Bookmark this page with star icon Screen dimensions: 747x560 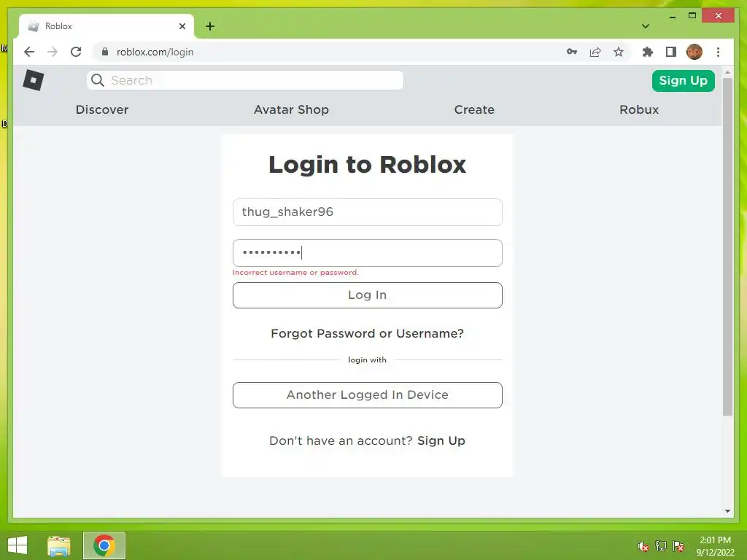click(x=619, y=52)
